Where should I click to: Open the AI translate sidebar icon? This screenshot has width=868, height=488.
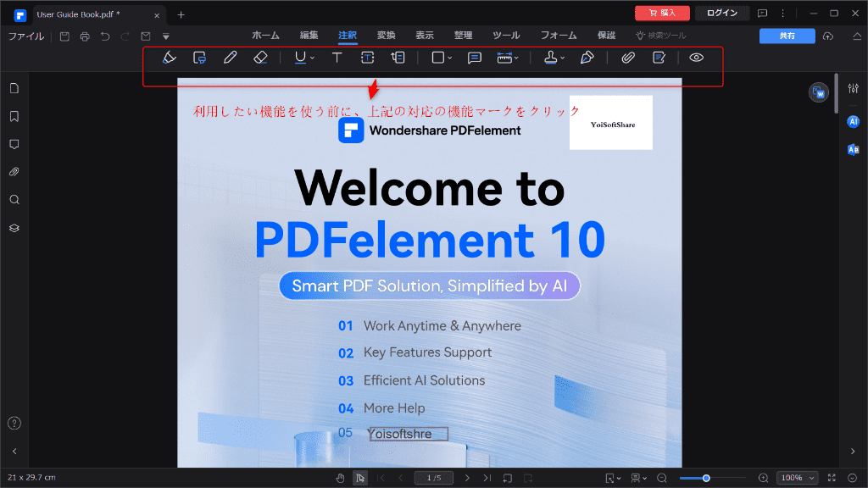(853, 149)
